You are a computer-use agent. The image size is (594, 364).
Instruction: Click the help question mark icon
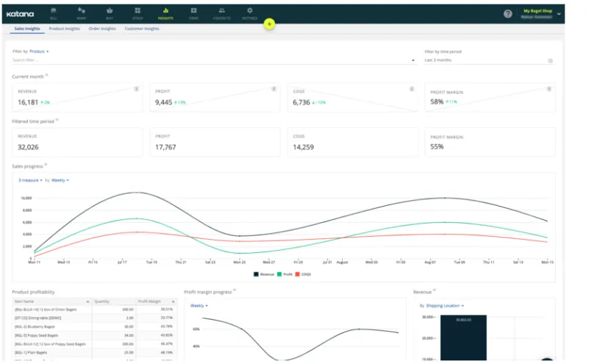[x=507, y=14]
